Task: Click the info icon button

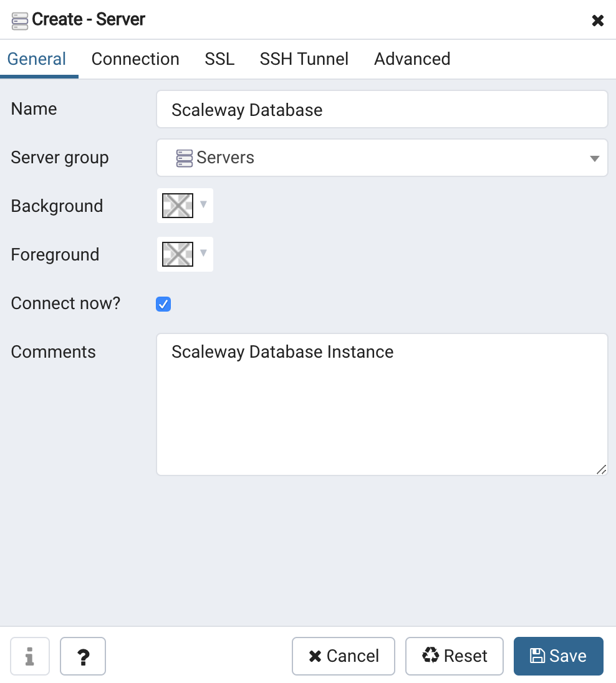Action: [29, 656]
